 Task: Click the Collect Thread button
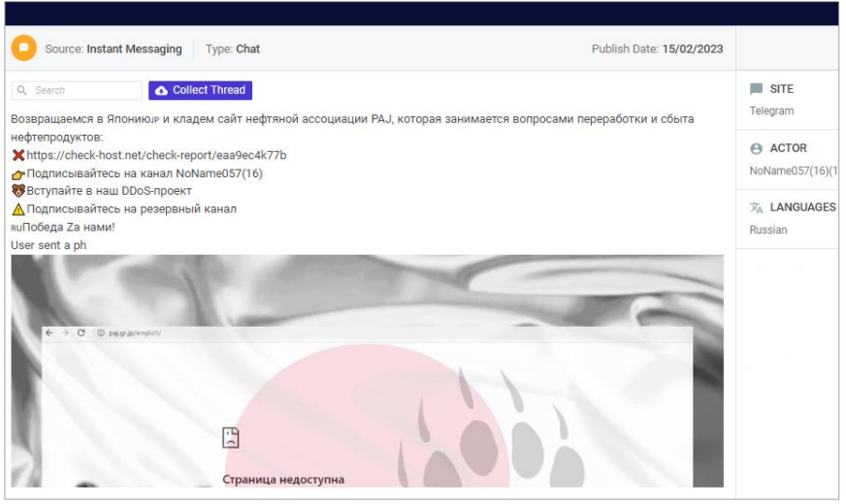[200, 90]
